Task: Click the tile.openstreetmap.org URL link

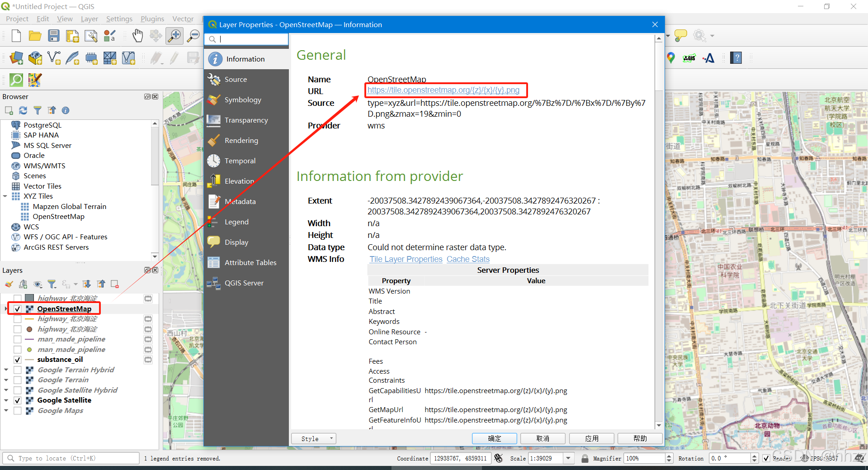Action: 443,90
